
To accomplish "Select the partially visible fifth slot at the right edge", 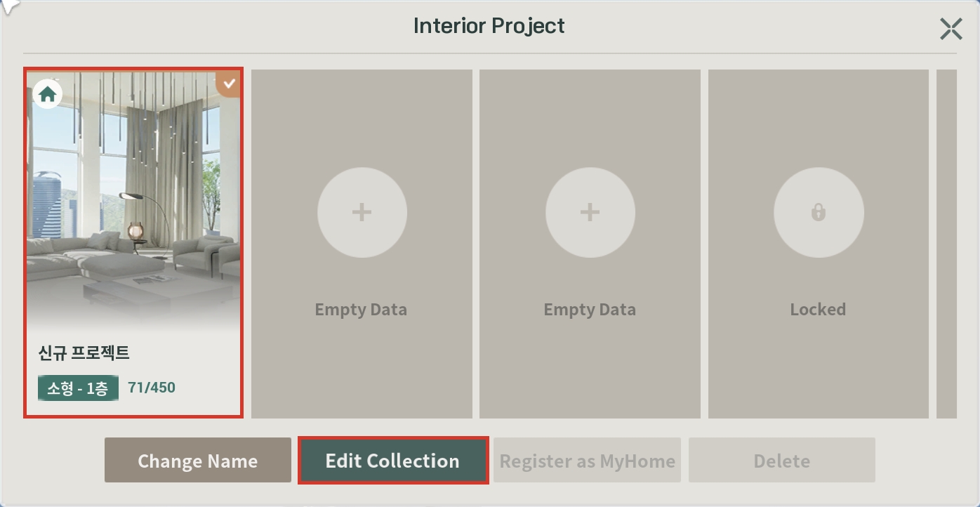I will pyautogui.click(x=946, y=243).
